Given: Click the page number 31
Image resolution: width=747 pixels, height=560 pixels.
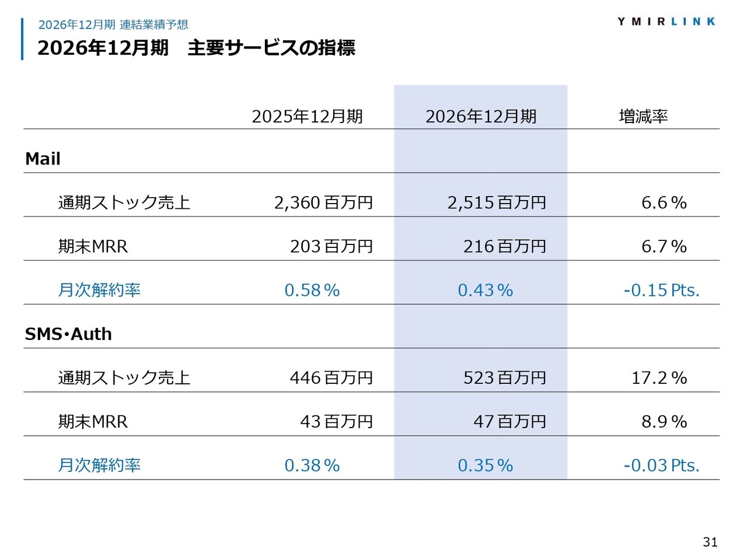Looking at the screenshot, I should [x=710, y=542].
